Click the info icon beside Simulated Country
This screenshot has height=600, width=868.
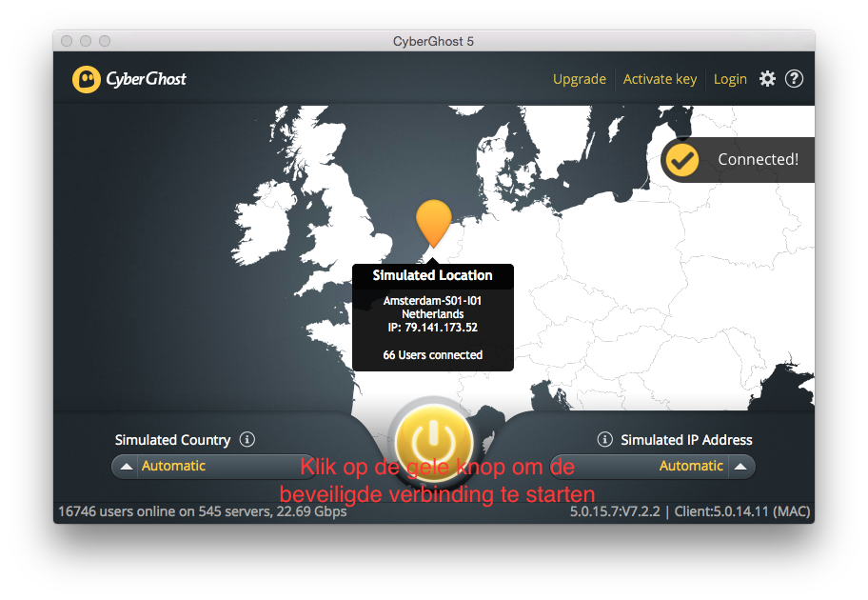tap(247, 440)
